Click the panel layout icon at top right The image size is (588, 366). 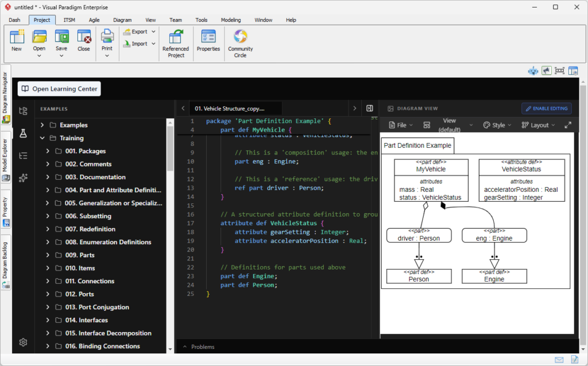(573, 71)
